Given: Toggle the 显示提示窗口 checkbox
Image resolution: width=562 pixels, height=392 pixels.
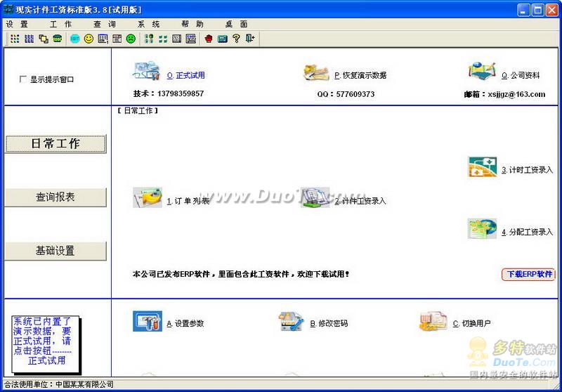Looking at the screenshot, I should tap(22, 79).
